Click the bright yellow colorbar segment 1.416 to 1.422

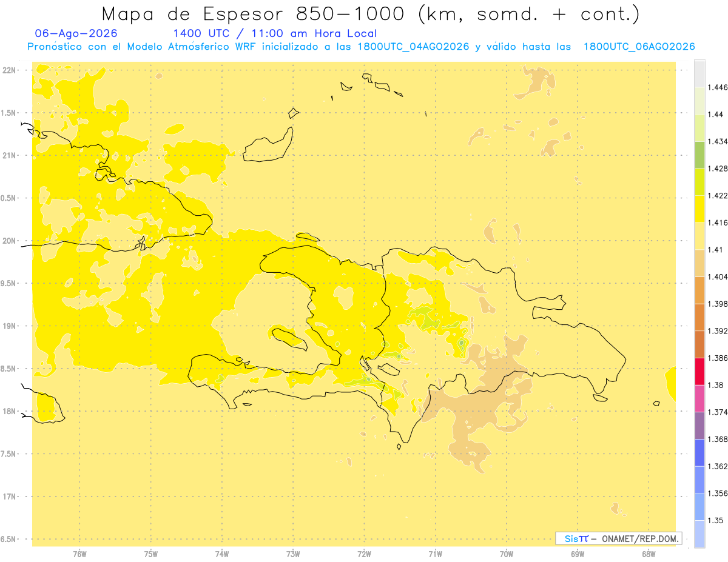click(699, 209)
